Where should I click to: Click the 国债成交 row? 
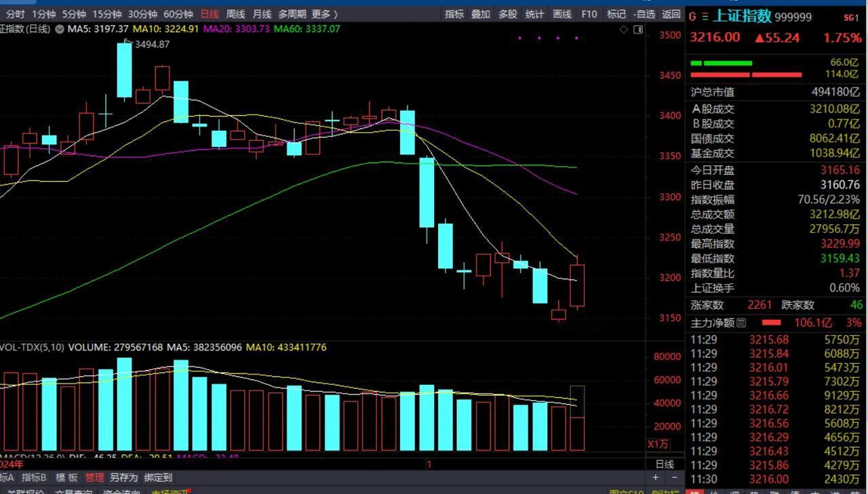(x=775, y=138)
